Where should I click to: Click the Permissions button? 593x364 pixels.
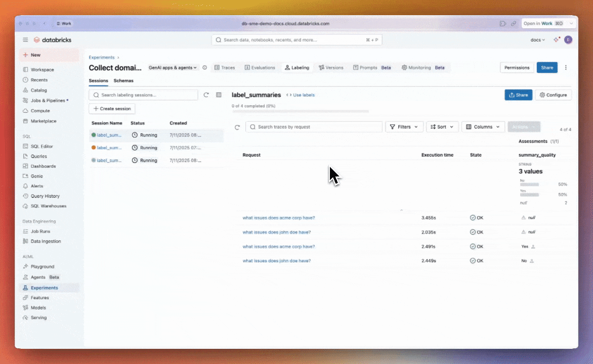coord(517,68)
